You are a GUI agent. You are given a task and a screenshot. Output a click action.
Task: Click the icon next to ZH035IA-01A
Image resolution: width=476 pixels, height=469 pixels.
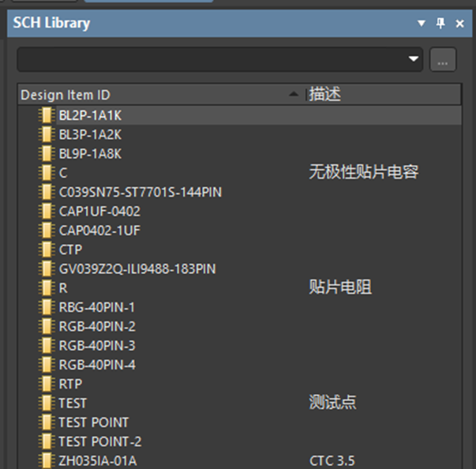47,460
